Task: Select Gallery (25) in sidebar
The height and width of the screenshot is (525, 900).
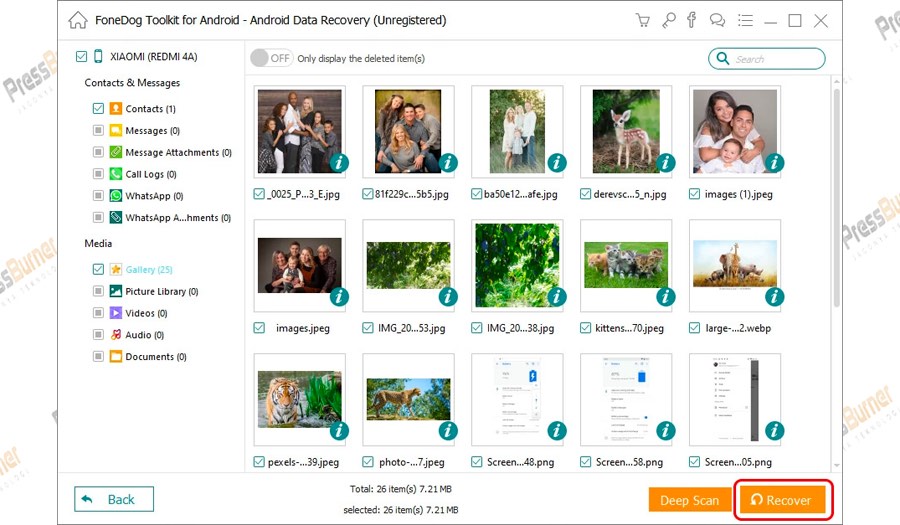Action: 148,269
